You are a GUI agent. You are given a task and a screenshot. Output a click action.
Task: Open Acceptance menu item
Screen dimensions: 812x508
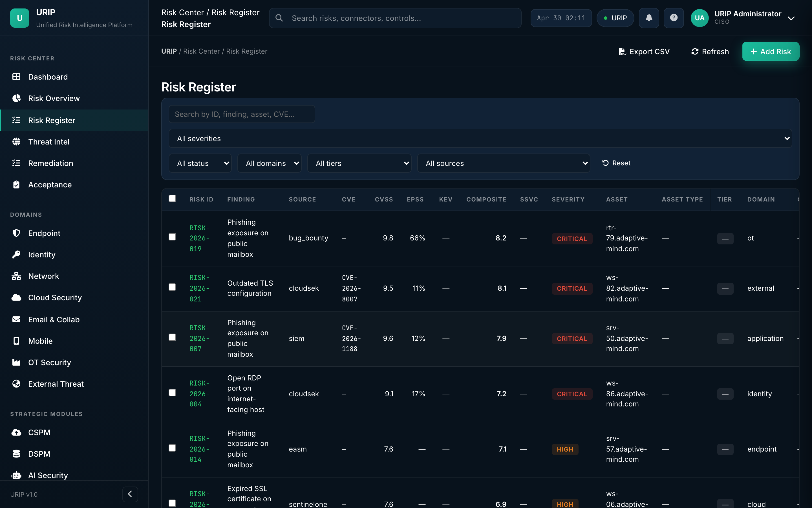point(74,185)
